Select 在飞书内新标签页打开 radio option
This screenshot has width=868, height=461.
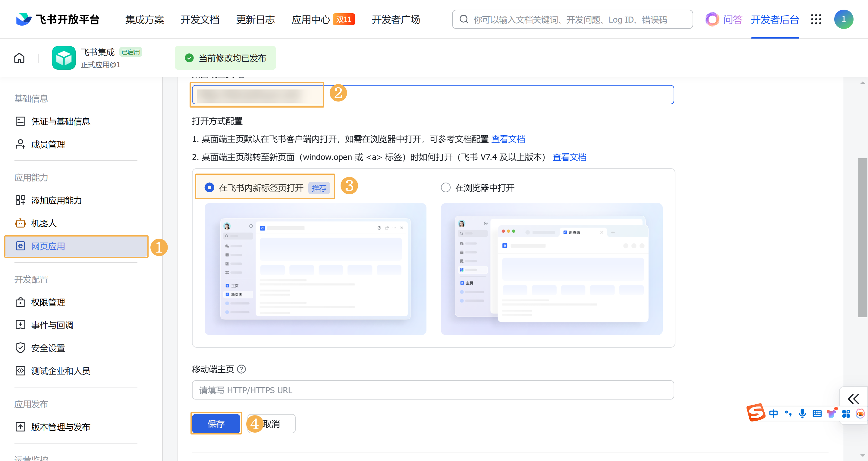point(209,188)
